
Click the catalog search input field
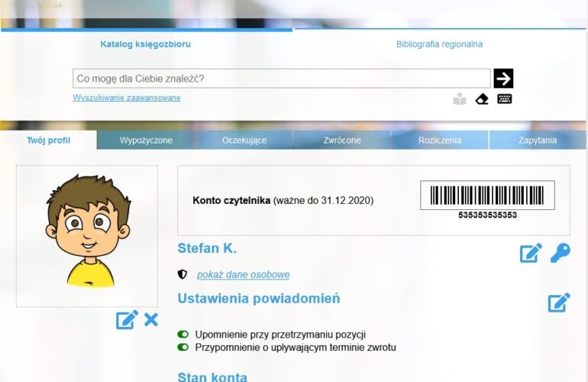pos(281,79)
